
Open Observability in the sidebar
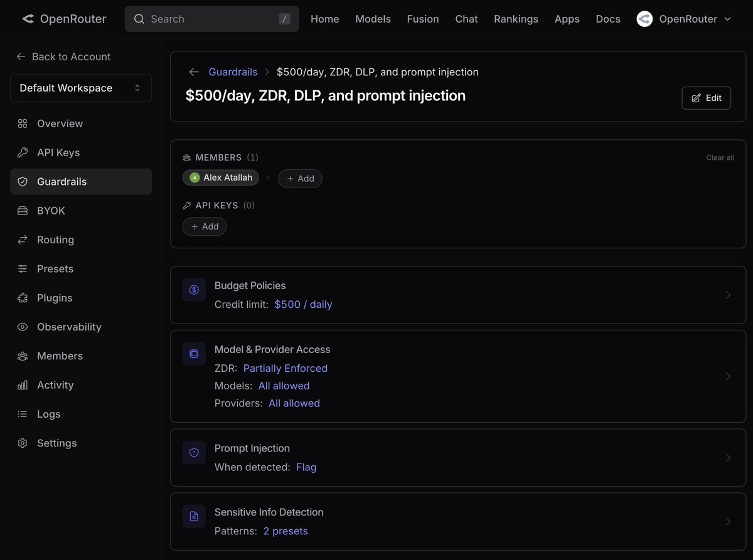(81, 327)
